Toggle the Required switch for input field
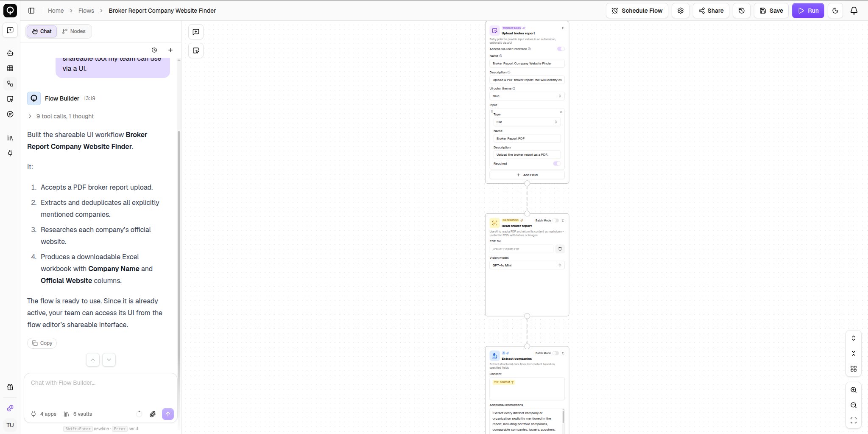 click(557, 163)
